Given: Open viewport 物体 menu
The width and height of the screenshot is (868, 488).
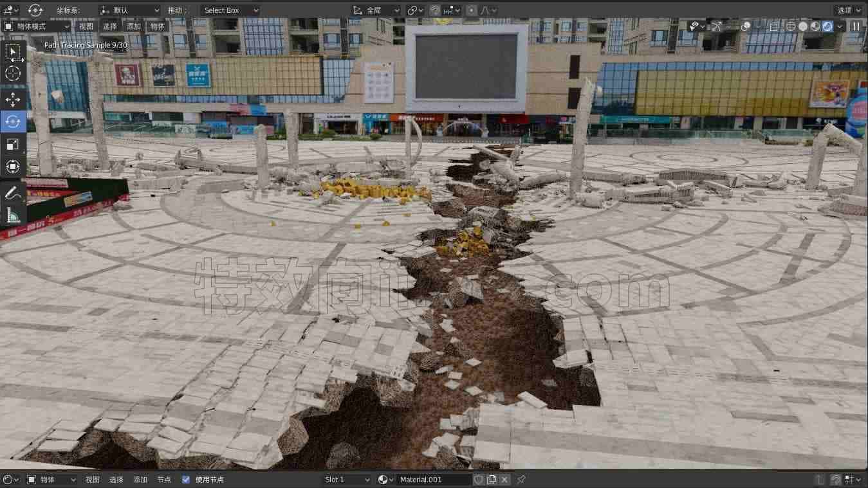Looking at the screenshot, I should pyautogui.click(x=158, y=26).
